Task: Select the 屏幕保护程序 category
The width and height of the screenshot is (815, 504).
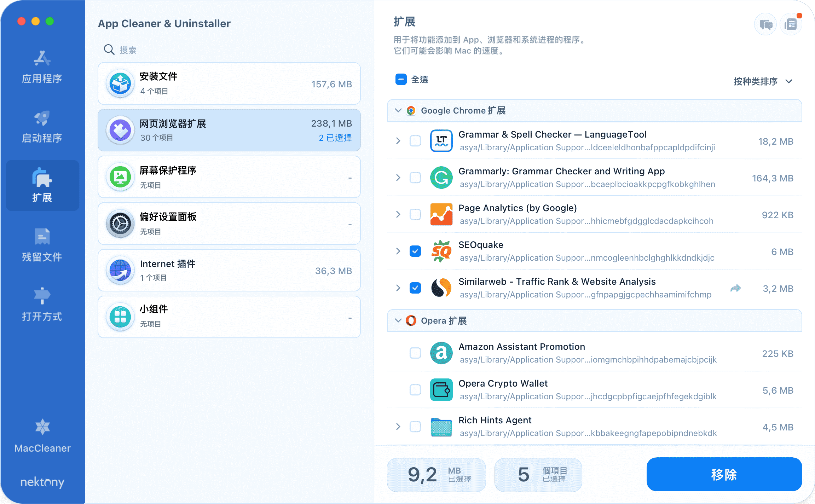Action: [x=229, y=177]
